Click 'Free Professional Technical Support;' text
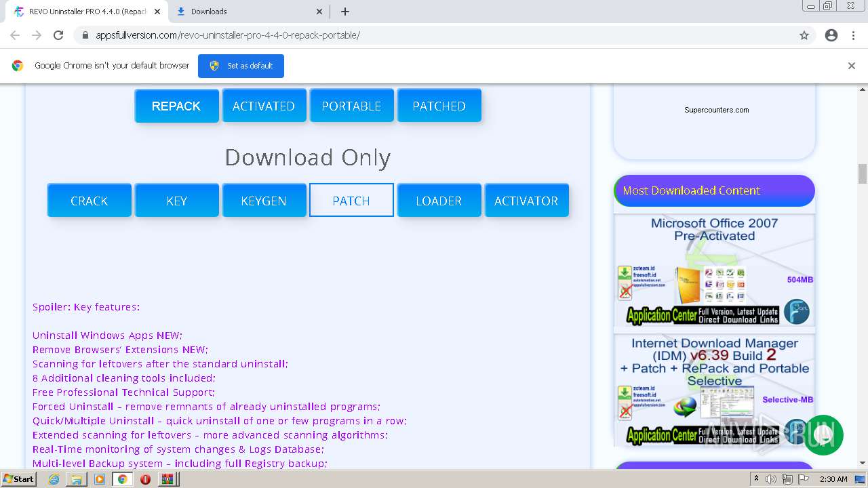Screen dimensions: 868x488 [123, 392]
